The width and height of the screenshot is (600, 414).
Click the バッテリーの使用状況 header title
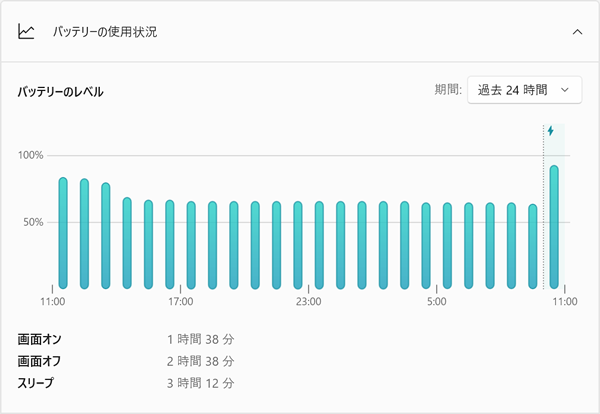pos(104,32)
